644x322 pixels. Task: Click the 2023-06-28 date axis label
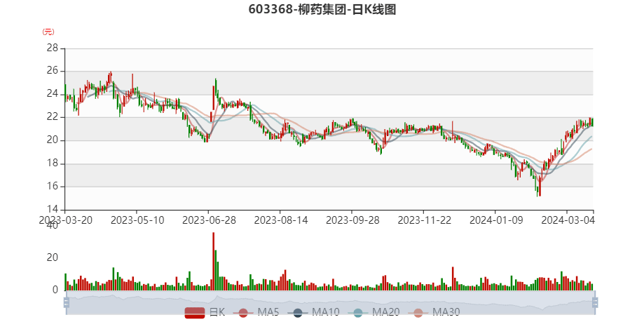tap(208, 220)
